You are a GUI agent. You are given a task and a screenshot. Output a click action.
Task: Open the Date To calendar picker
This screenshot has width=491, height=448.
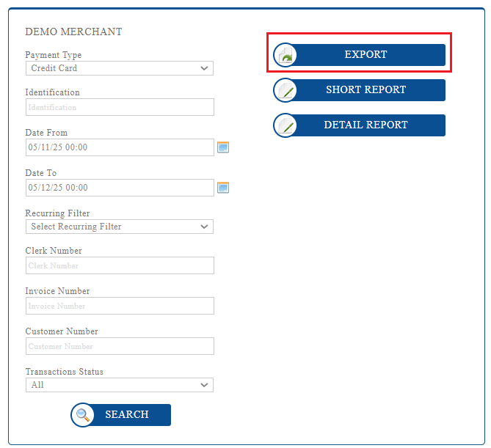pos(223,188)
